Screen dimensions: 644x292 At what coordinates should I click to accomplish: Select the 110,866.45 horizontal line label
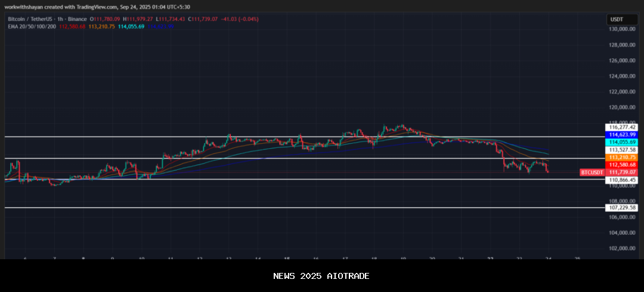tap(622, 180)
